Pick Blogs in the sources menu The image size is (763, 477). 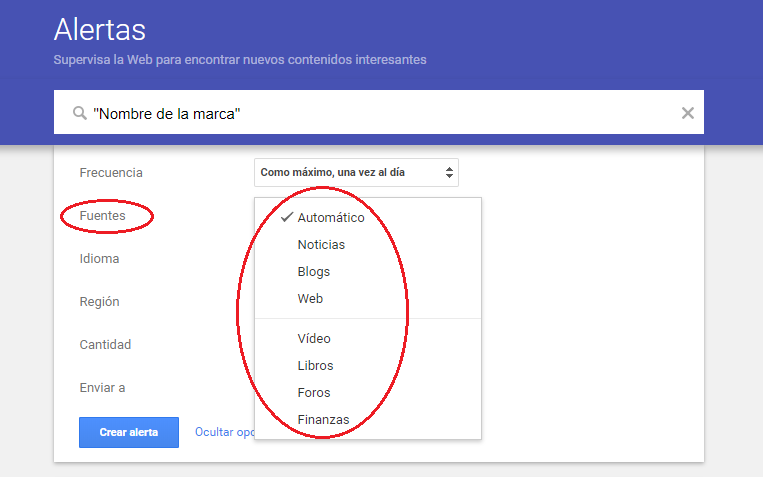pos(313,272)
